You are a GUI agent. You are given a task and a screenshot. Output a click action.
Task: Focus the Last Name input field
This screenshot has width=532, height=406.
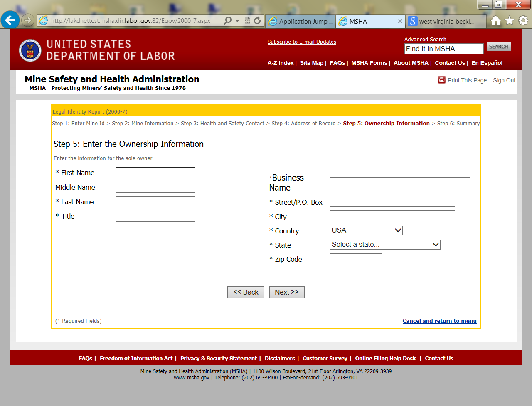[155, 202]
